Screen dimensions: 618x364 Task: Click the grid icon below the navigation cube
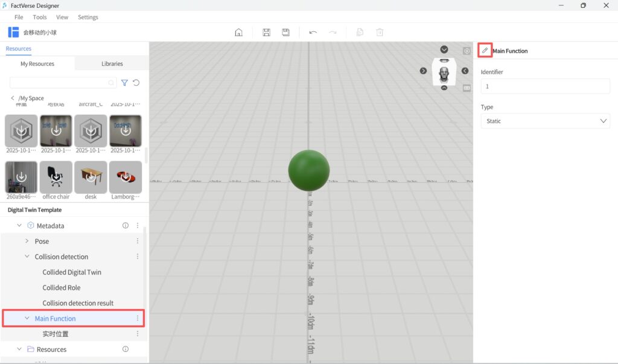tap(467, 88)
